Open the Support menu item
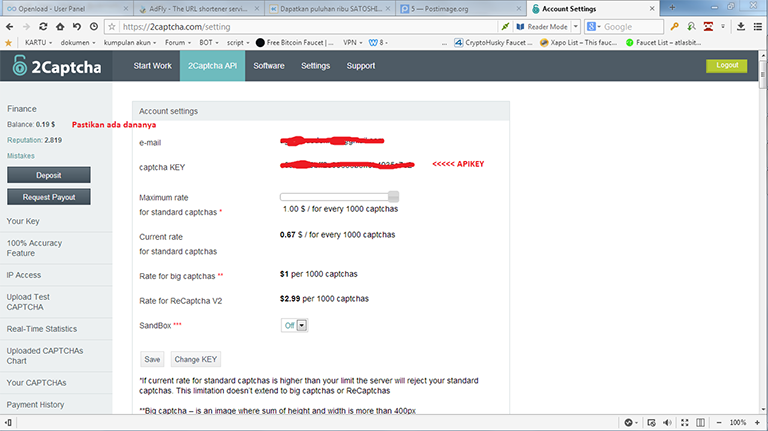The image size is (768, 431). (361, 66)
